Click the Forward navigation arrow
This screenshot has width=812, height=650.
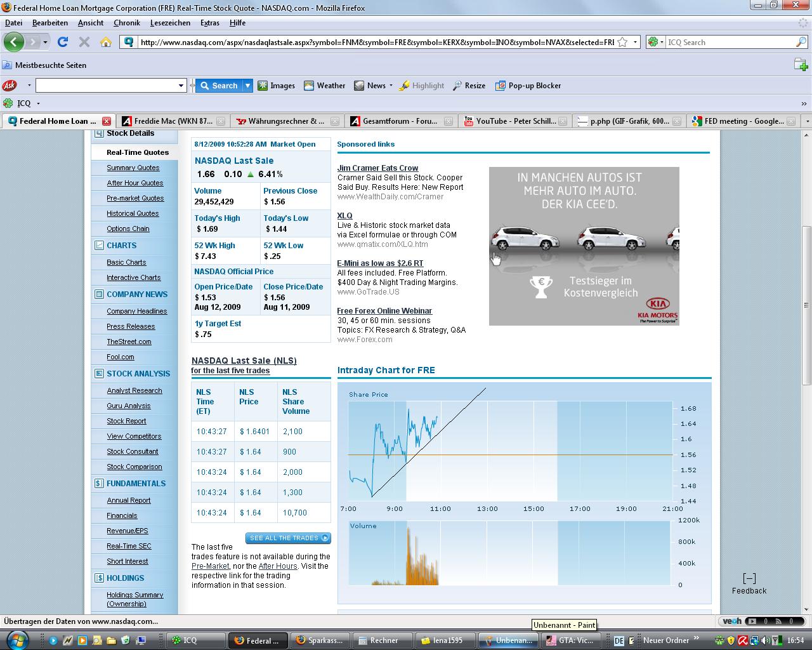point(32,42)
